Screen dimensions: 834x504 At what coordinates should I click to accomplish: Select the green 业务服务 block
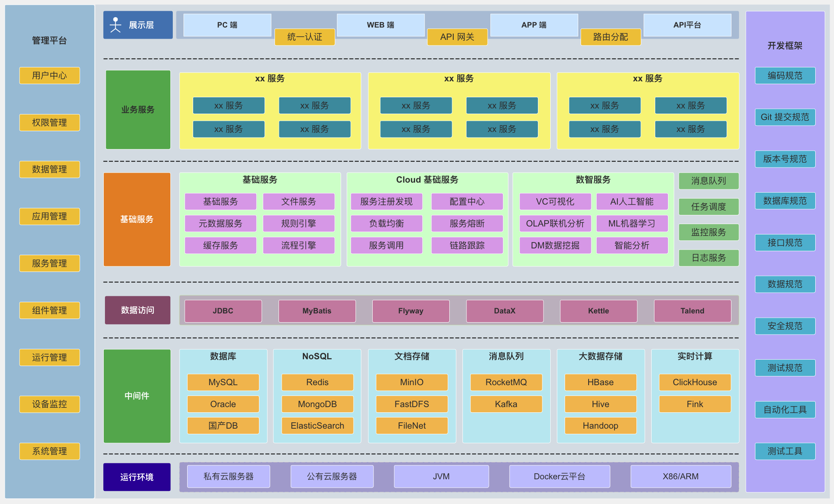click(138, 110)
